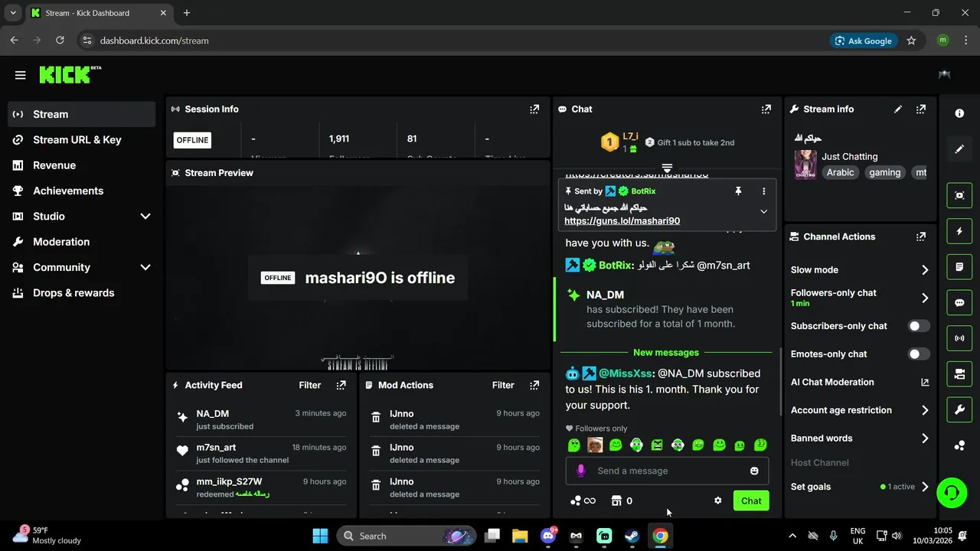Viewport: 980px width, 551px height.
Task: Open Drops & rewards page
Action: coord(81,293)
